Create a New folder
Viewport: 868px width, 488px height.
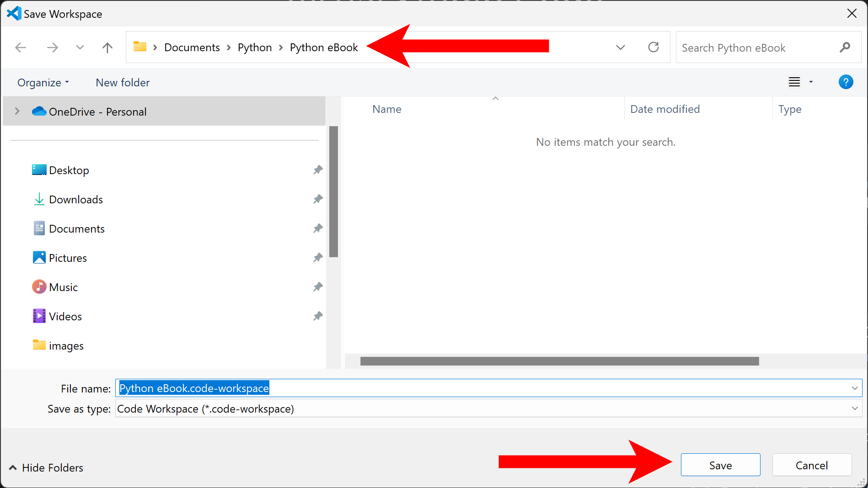tap(123, 83)
